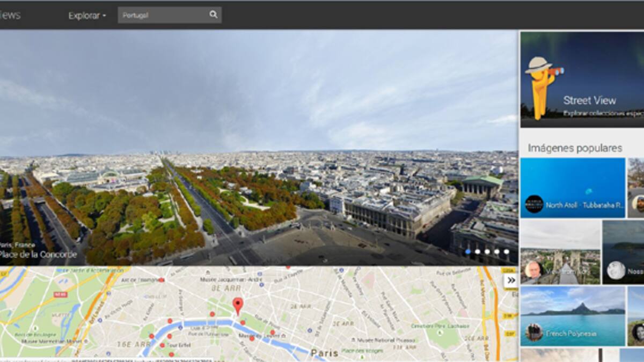Click the Street View collections banner

[x=582, y=79]
